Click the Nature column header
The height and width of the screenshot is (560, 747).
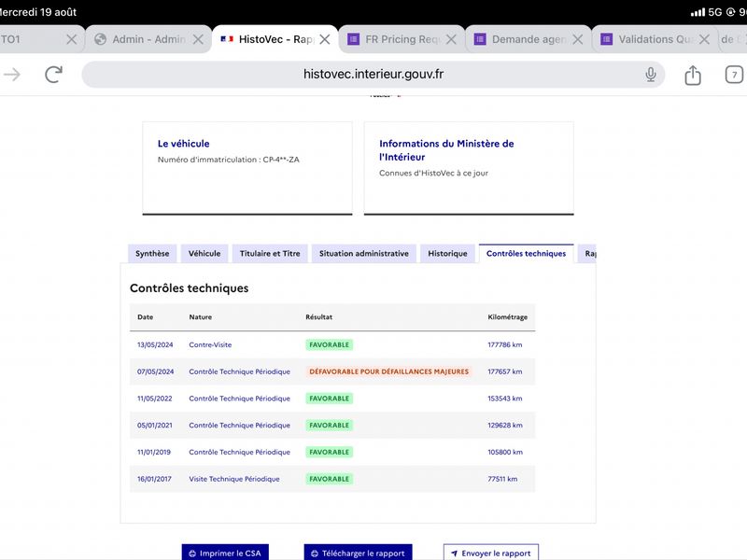200,317
